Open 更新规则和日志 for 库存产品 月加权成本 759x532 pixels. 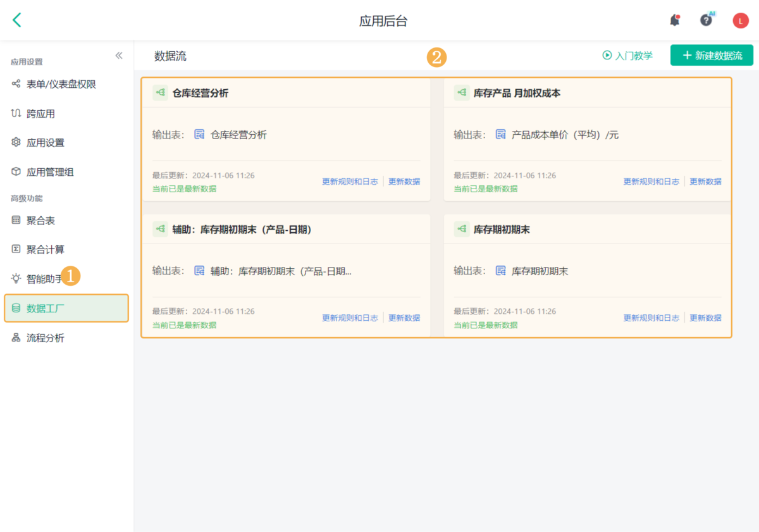pos(651,181)
